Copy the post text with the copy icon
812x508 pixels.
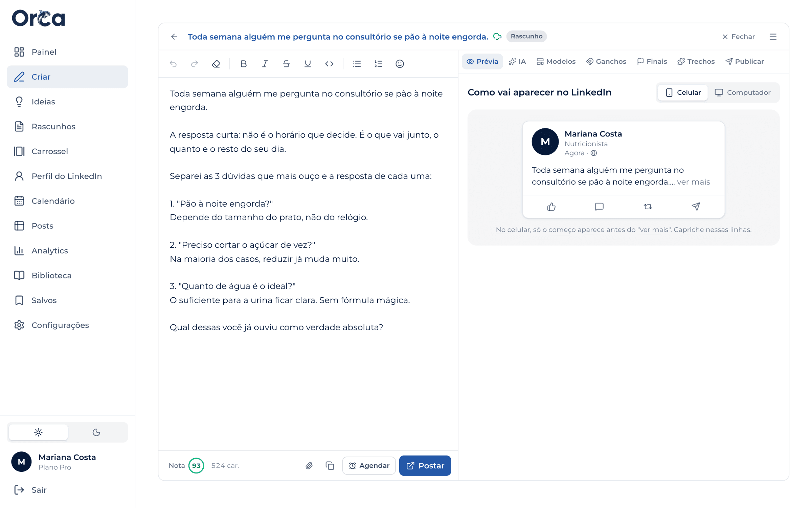(330, 466)
